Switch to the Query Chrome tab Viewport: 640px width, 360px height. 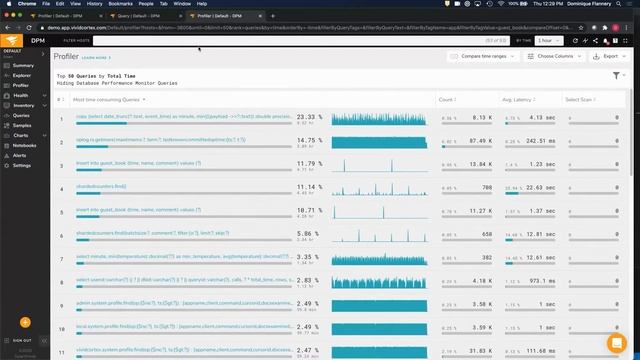(x=145, y=16)
